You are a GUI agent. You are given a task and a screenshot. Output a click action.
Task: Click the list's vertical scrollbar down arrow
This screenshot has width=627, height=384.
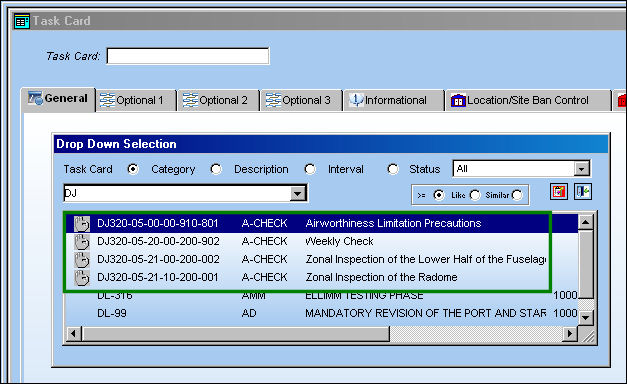click(x=586, y=318)
